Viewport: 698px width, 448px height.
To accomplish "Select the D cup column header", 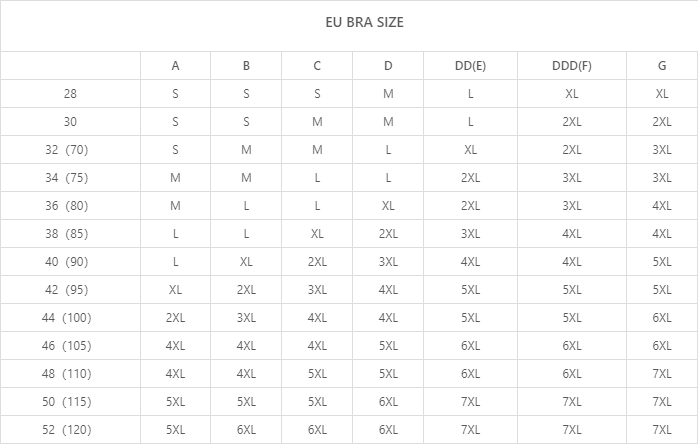I will 388,66.
